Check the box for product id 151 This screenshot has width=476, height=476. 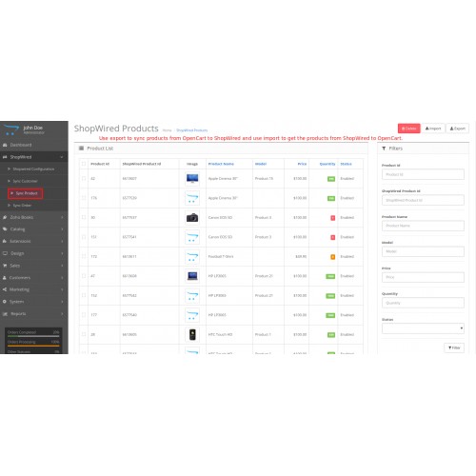84,237
